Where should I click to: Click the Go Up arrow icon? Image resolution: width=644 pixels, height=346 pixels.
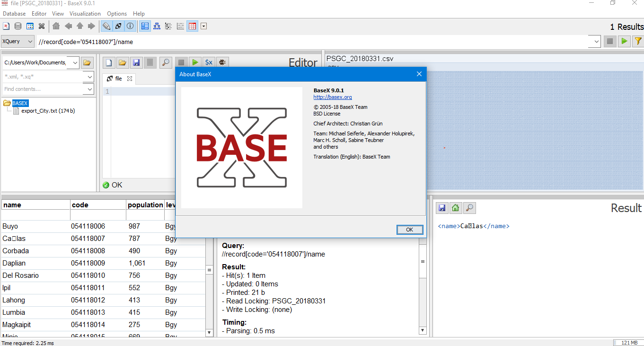click(80, 26)
